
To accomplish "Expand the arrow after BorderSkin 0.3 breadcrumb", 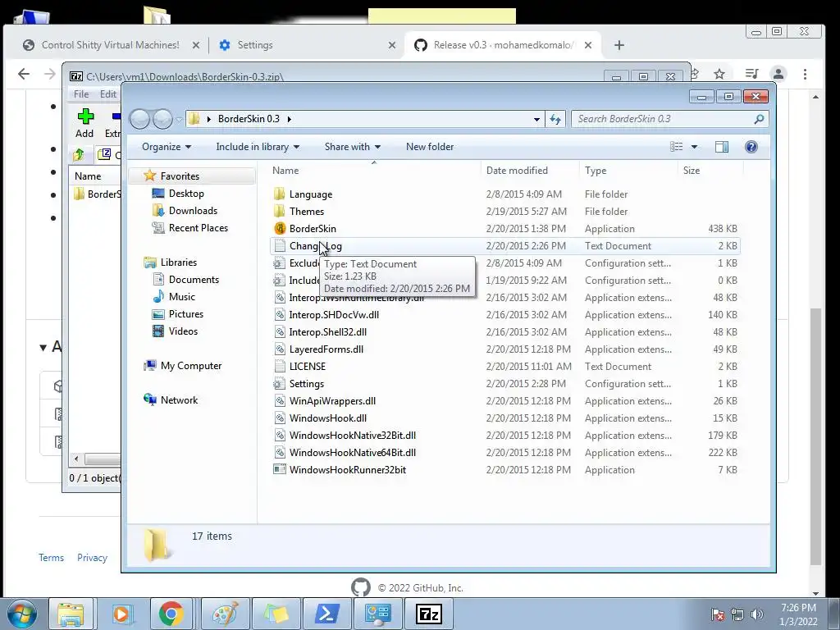I will [x=290, y=119].
